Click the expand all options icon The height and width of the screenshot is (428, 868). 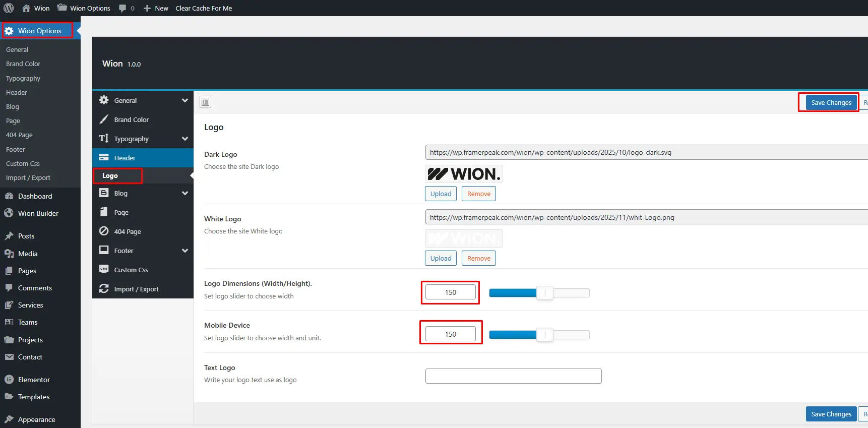click(x=205, y=102)
